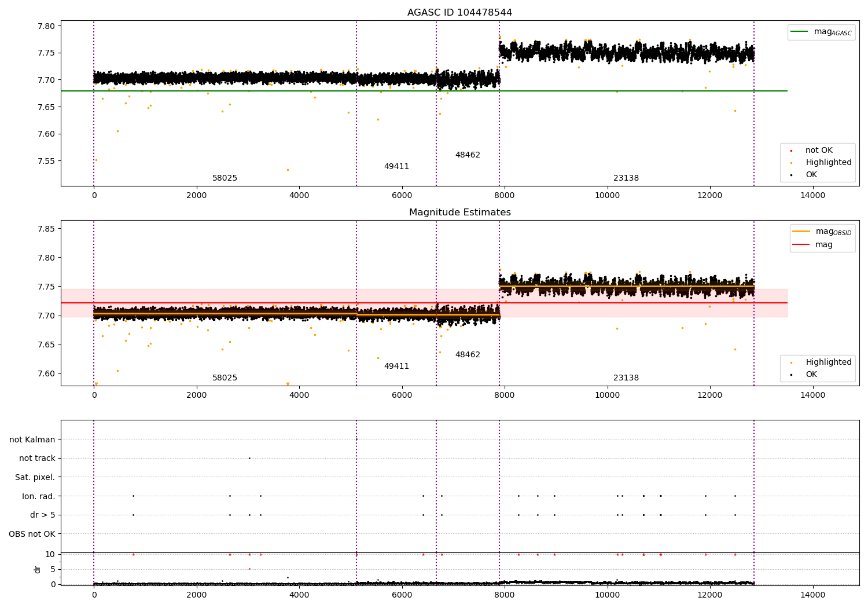Click the "Magnitude Estimates" plot title

coord(459,213)
